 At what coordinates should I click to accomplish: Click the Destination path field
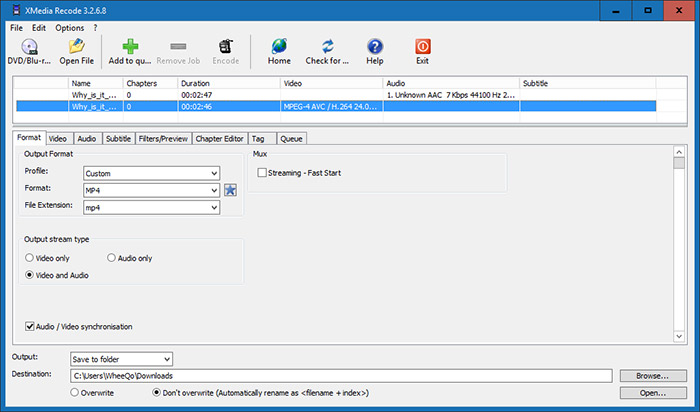point(341,376)
